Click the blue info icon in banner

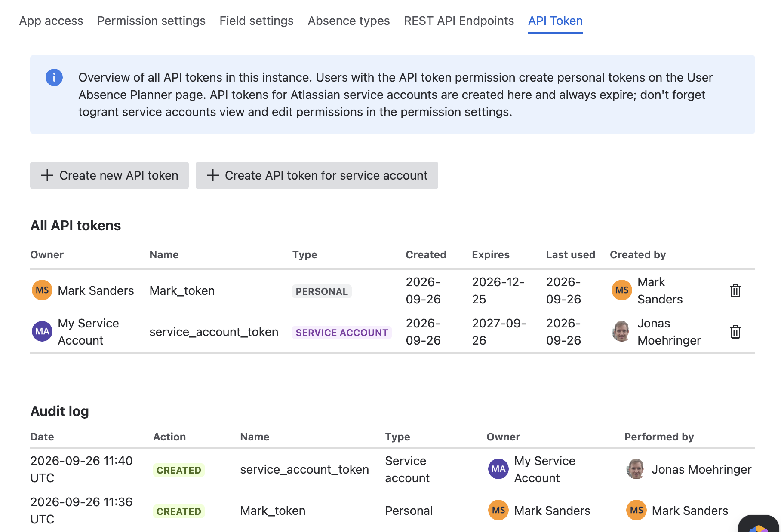[54, 77]
